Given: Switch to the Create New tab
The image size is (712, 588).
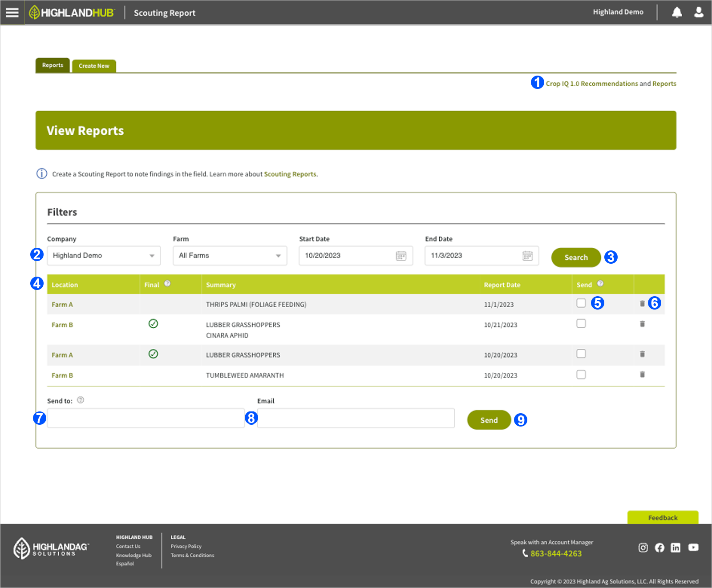Looking at the screenshot, I should pyautogui.click(x=93, y=65).
